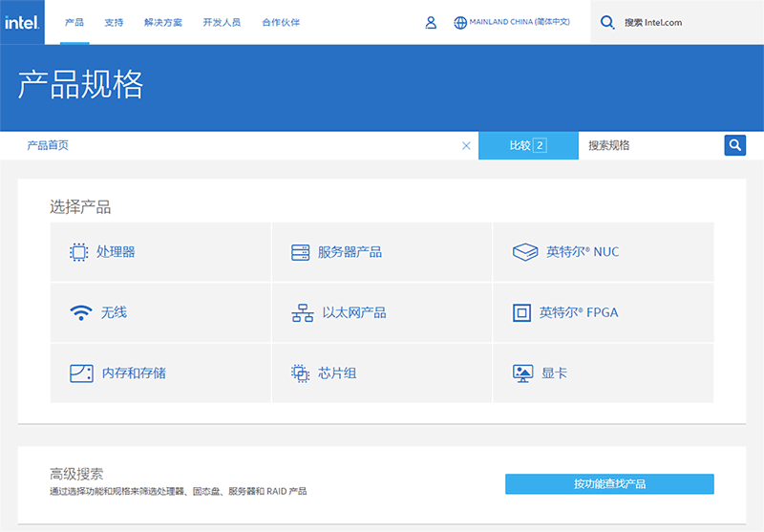Open 服务器产品 category
Viewport: 764px width, 532px height.
(381, 252)
